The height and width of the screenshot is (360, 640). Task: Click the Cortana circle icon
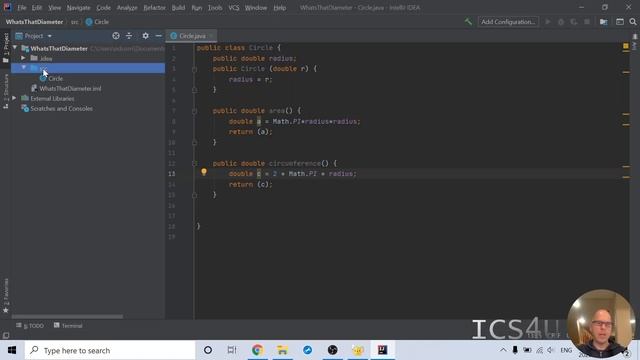pyautogui.click(x=208, y=350)
